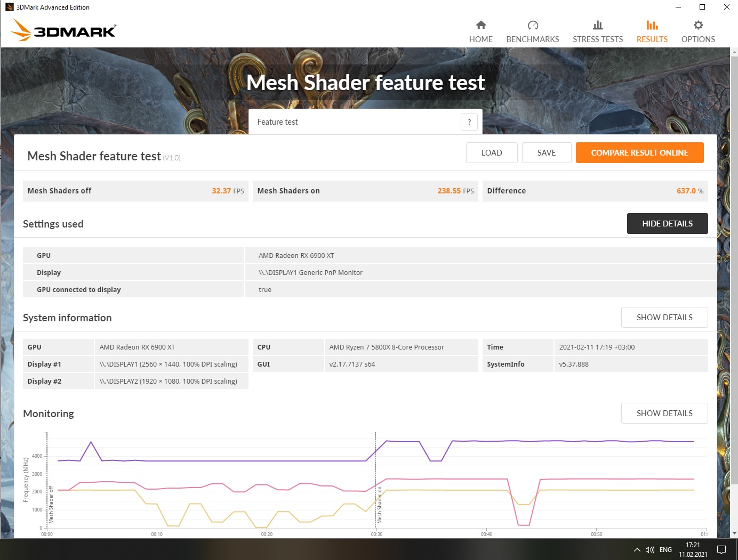Click the Mesh Shader off timeline marker
The width and height of the screenshot is (738, 560).
pyautogui.click(x=51, y=504)
